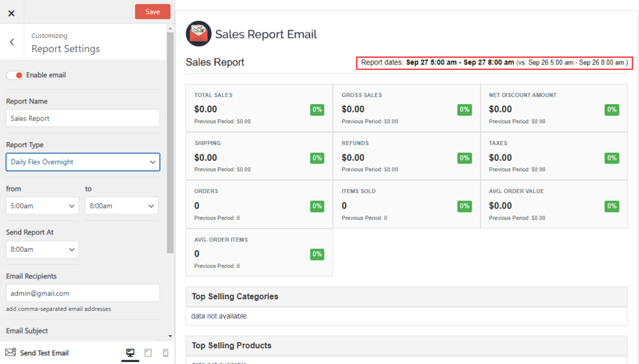
Task: Click the Sales Report Email logo
Action: click(x=197, y=34)
